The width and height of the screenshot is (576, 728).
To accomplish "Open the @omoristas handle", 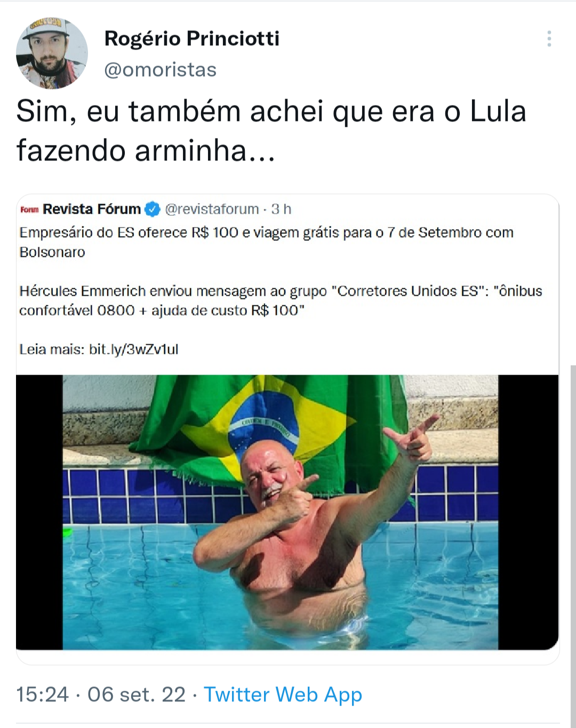I will pyautogui.click(x=161, y=70).
